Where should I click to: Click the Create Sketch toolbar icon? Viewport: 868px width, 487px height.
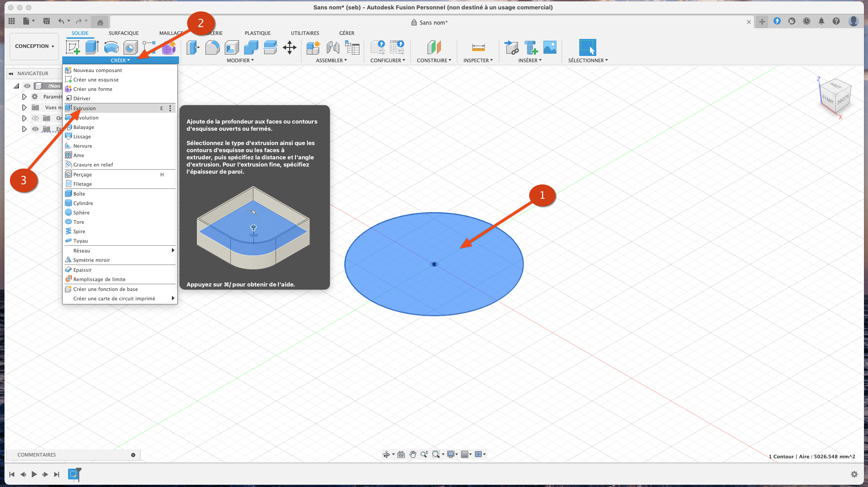[x=73, y=47]
